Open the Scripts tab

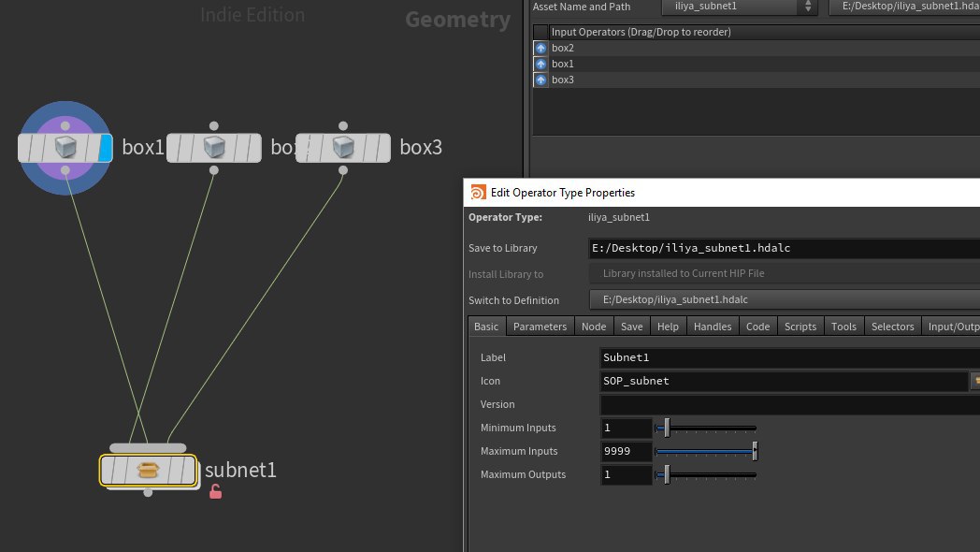[800, 327]
